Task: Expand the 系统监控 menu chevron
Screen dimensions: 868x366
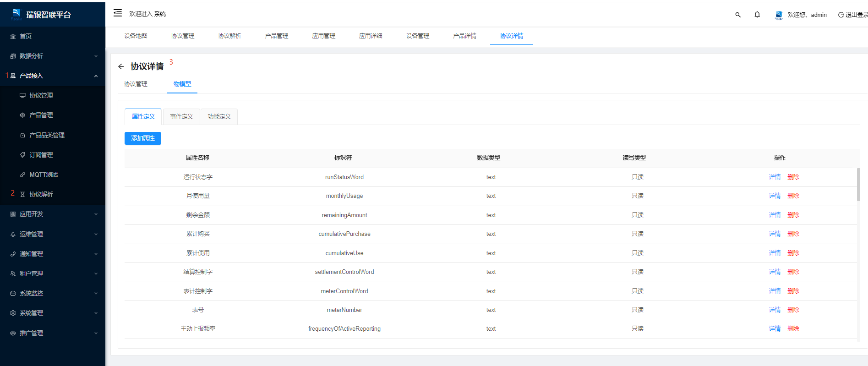Action: point(96,293)
